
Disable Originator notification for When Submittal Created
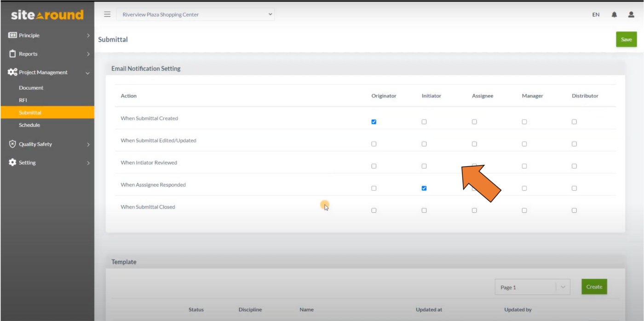374,122
